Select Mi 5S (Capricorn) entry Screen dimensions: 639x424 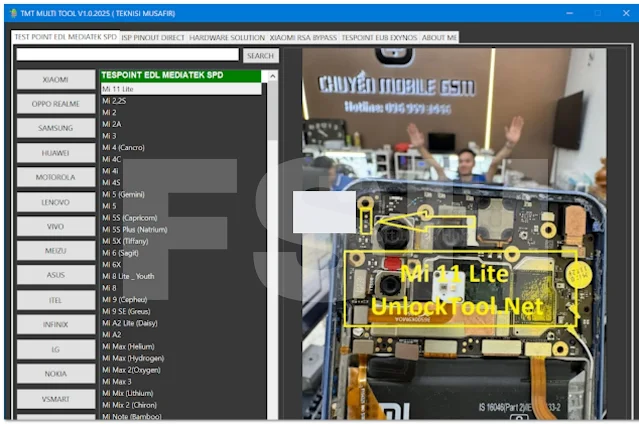(x=130, y=218)
